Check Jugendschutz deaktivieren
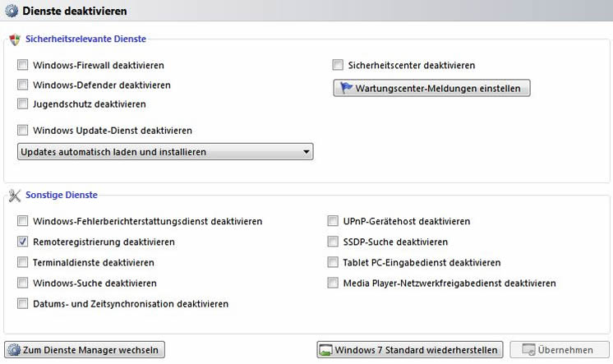613x364 pixels. (x=23, y=104)
